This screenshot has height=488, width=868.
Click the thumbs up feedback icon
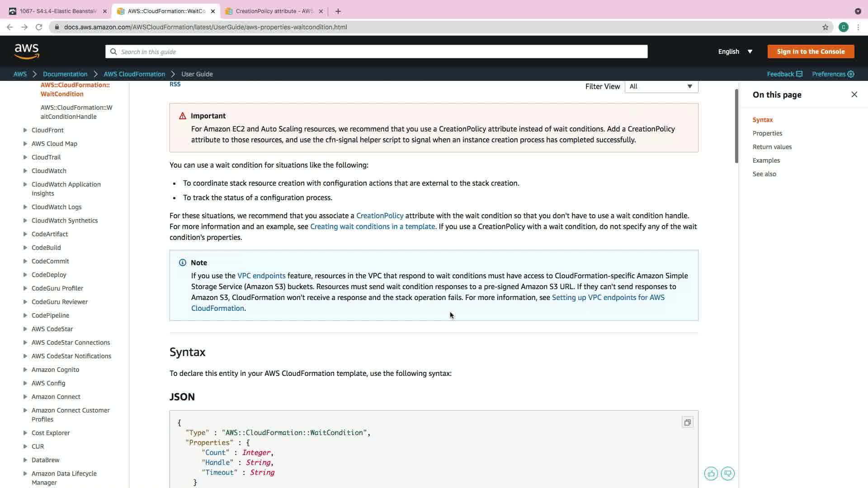pyautogui.click(x=711, y=474)
